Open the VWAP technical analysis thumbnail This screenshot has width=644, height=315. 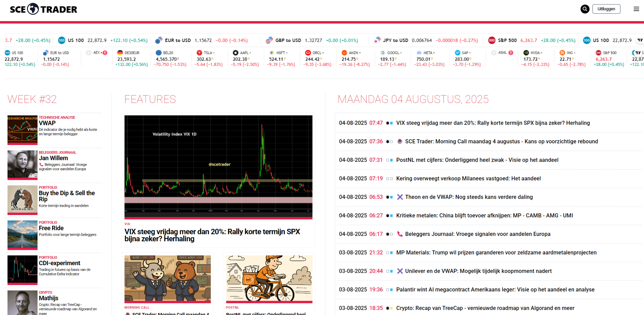pyautogui.click(x=23, y=130)
